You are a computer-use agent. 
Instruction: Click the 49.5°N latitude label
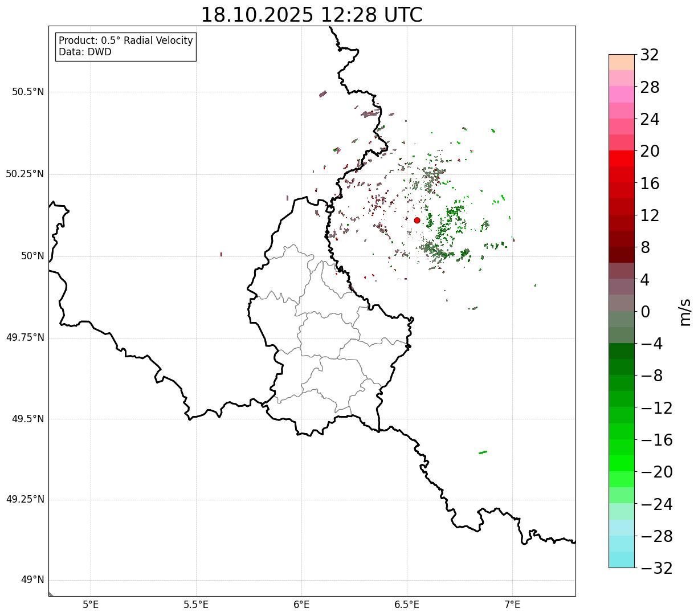click(28, 419)
